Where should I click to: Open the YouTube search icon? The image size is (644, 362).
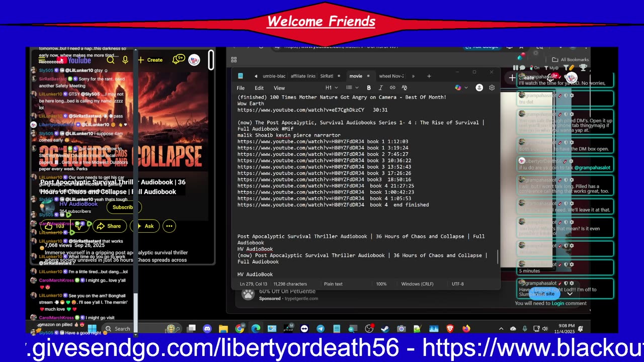111,60
